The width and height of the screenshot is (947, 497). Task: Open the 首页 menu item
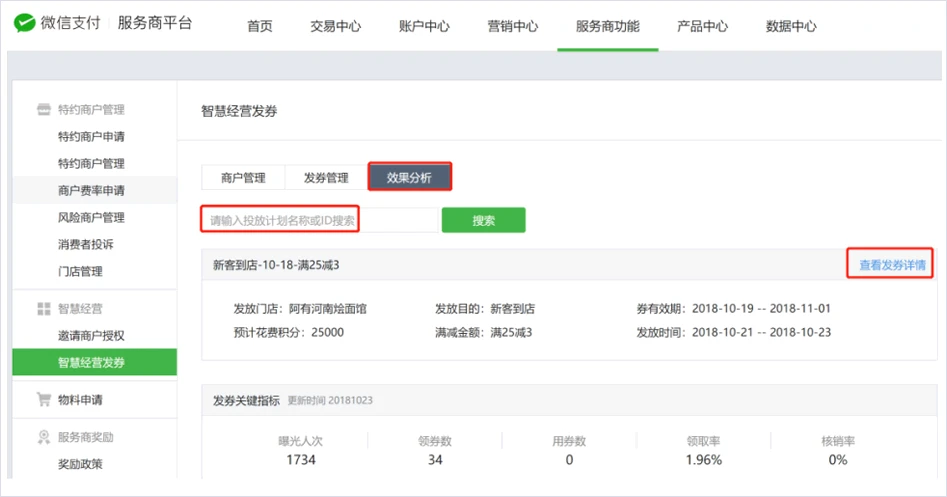click(x=260, y=26)
